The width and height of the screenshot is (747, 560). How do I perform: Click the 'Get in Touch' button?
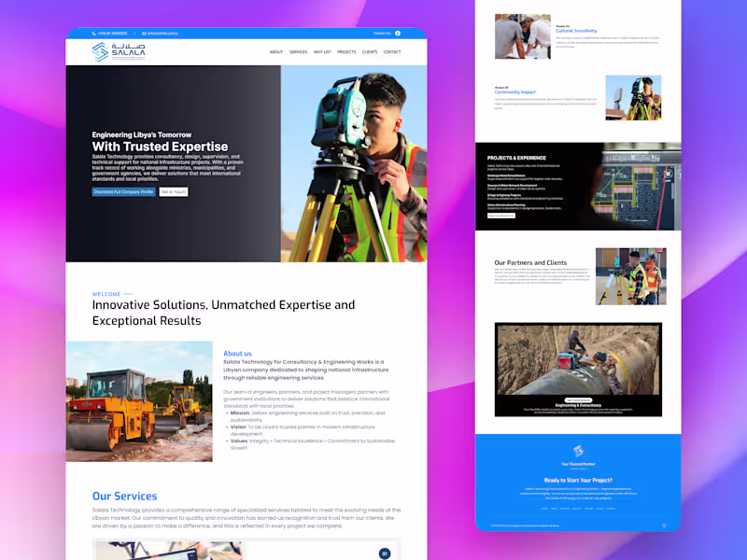tap(174, 191)
